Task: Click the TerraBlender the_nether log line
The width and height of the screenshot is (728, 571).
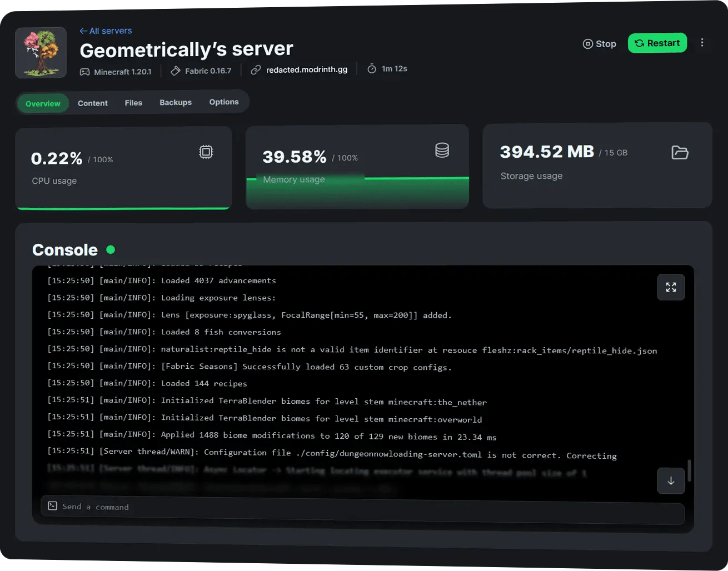Action: 267,401
